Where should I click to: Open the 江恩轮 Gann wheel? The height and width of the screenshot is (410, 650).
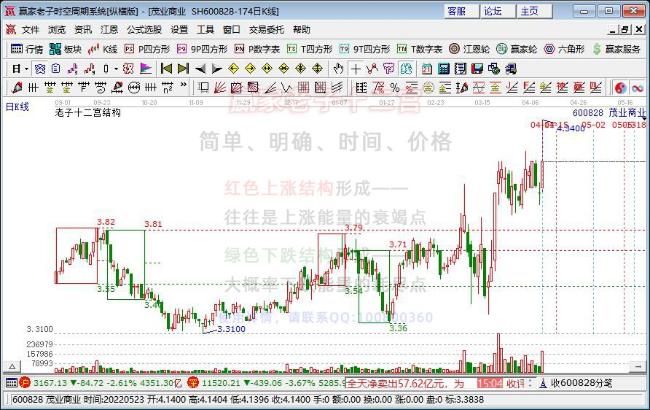point(469,49)
